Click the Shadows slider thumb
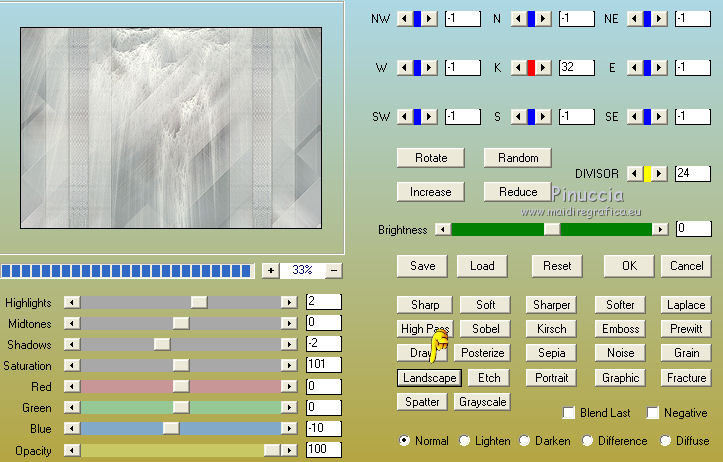Screen dimensions: 723x462 click(162, 344)
